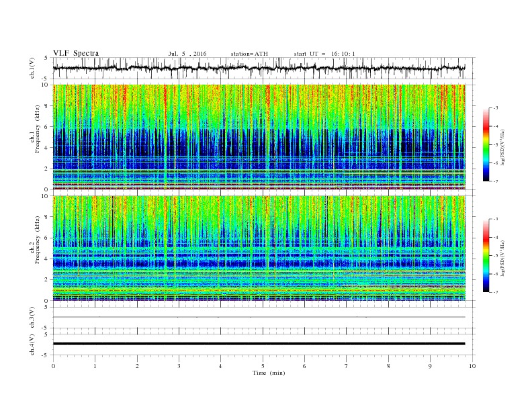Viewport: 532px width, 411px height.
Task: Select the date text 'Jul. 5, 2016'
Action: click(187, 54)
